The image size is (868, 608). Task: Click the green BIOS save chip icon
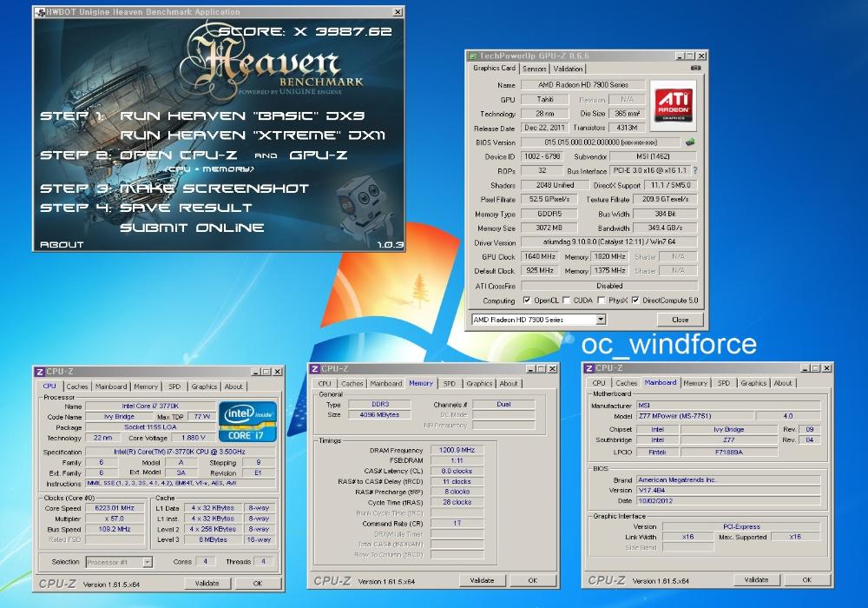[690, 142]
